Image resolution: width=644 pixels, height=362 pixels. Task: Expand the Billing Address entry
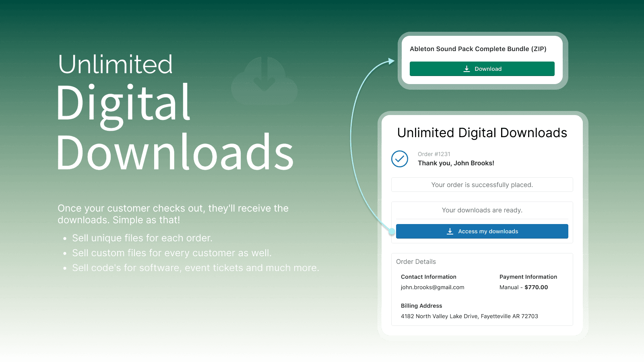421,306
